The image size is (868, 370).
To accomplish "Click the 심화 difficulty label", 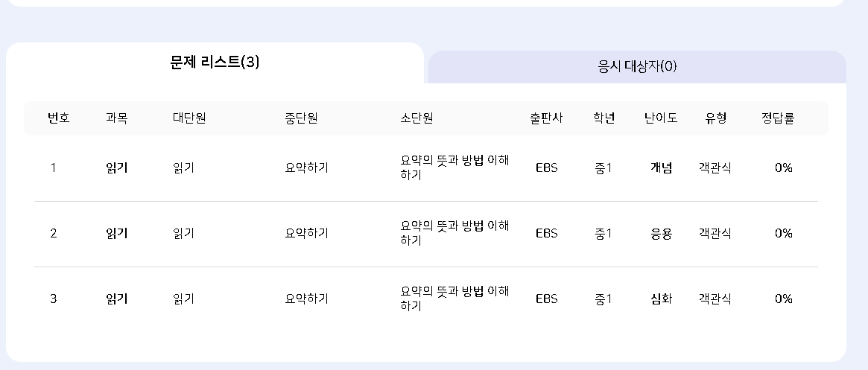I will point(661,299).
